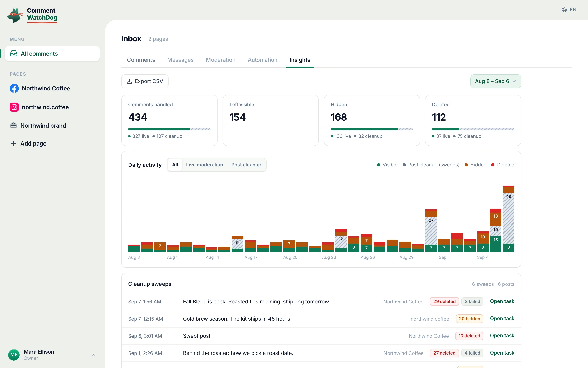Click the briefcase icon for Northwind brand
This screenshot has width=588, height=368.
coord(14,126)
